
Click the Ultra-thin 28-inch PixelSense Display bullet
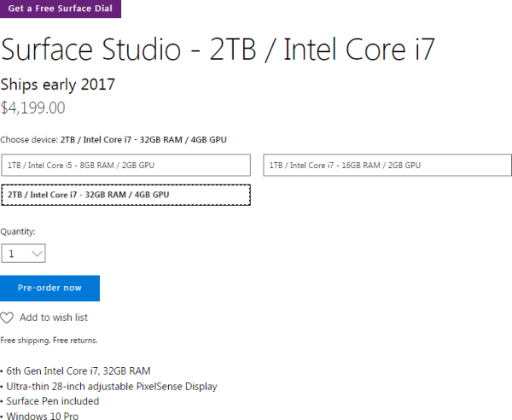tap(111, 386)
